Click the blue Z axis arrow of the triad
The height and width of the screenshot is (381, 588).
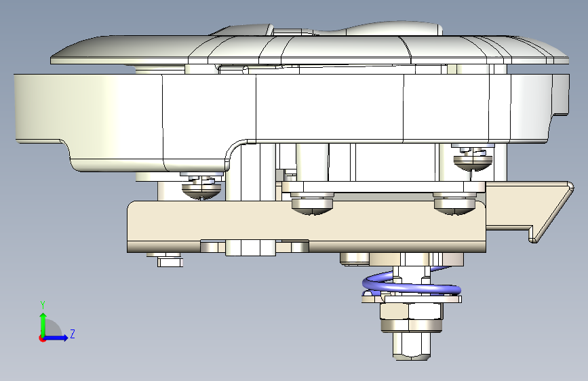(56, 338)
